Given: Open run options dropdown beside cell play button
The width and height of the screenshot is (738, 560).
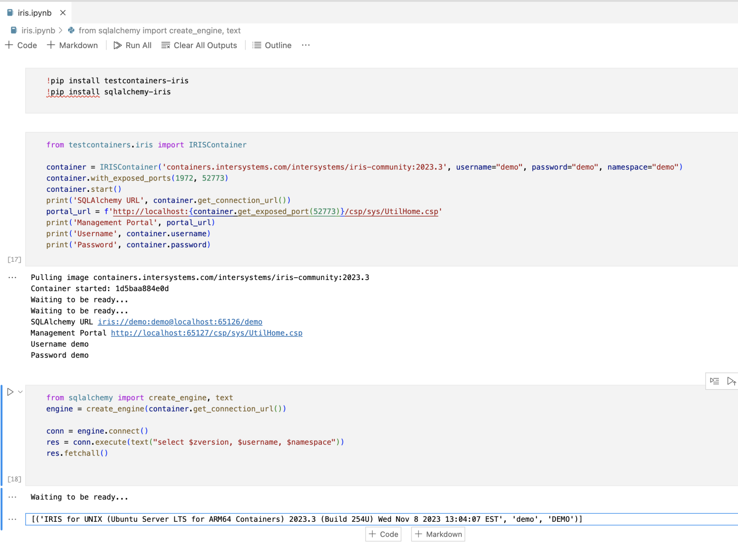Looking at the screenshot, I should [21, 392].
